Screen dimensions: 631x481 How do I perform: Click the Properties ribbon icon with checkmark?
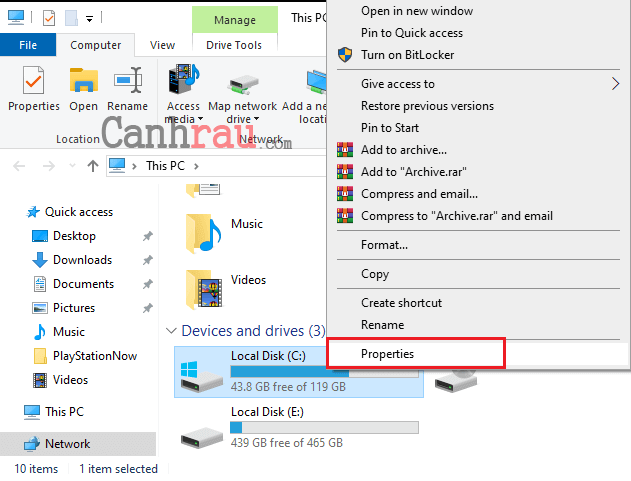tap(33, 81)
